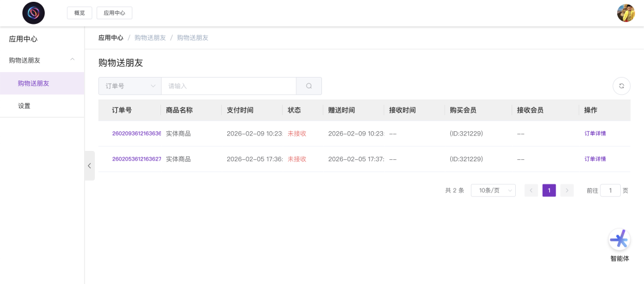The height and width of the screenshot is (284, 644).
Task: Select 设置 in the sidebar
Action: click(24, 106)
